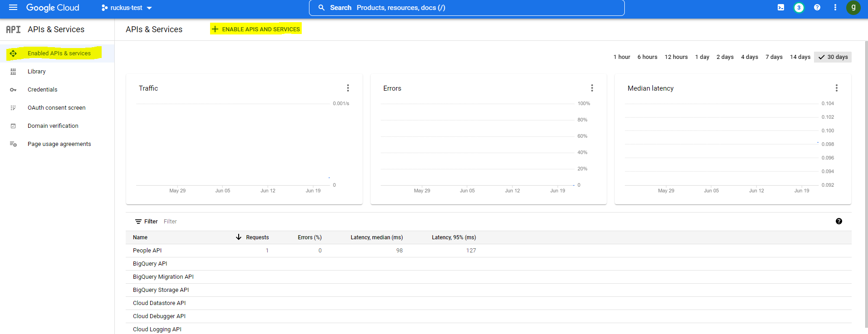
Task: Select the 1 day time range
Action: coord(702,57)
